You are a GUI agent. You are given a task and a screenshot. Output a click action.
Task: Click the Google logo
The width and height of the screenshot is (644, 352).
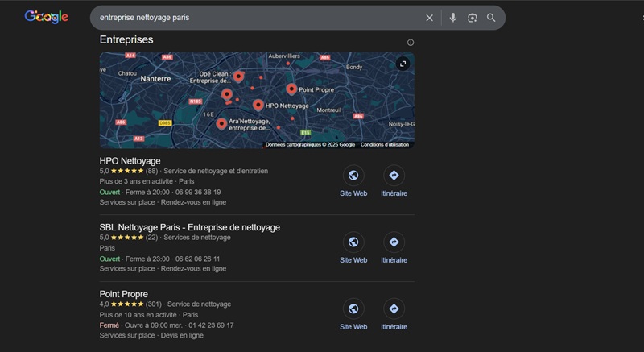click(x=47, y=17)
